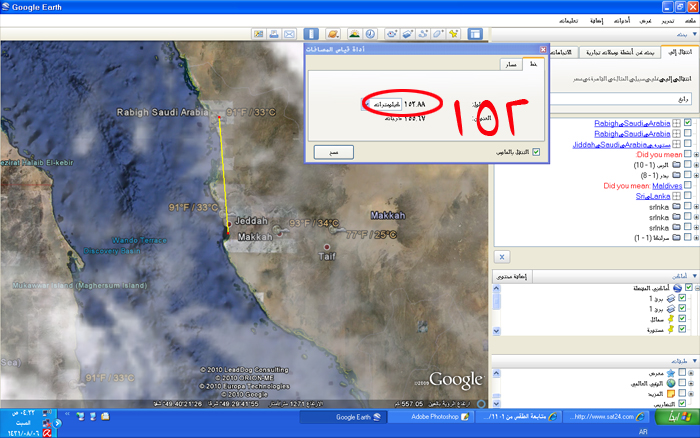The image size is (700, 438).
Task: Toggle the sidebar panel icon
Action: pos(475,34)
